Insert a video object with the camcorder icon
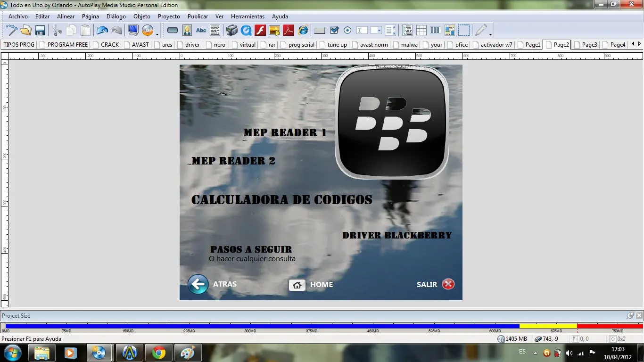The height and width of the screenshot is (362, 644). point(231,31)
